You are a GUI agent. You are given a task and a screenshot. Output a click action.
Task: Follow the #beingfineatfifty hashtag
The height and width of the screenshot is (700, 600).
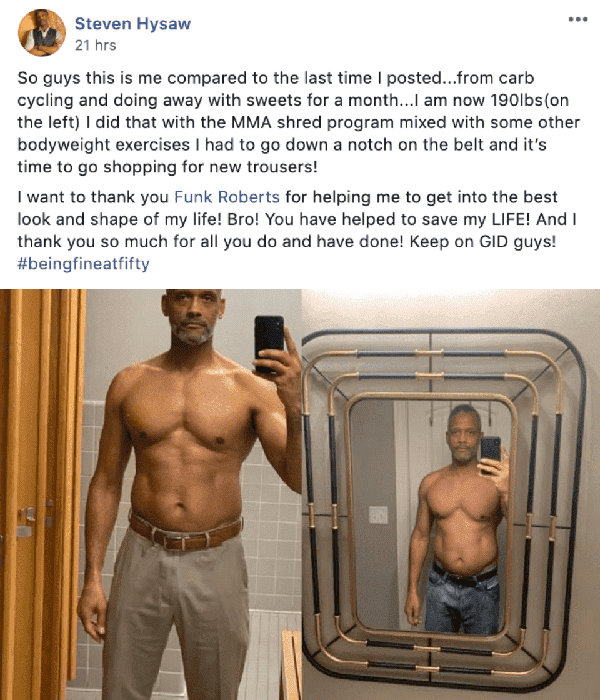point(83,263)
